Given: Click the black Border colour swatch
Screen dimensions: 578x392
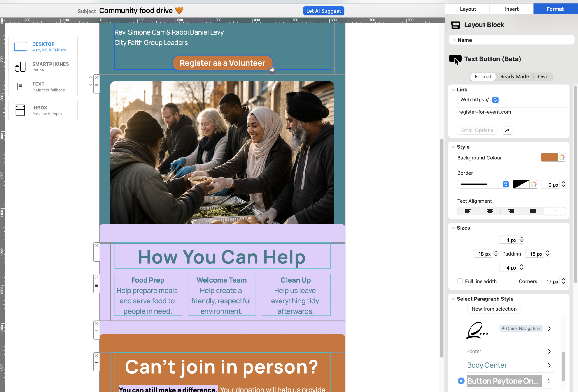Looking at the screenshot, I should pyautogui.click(x=521, y=184).
